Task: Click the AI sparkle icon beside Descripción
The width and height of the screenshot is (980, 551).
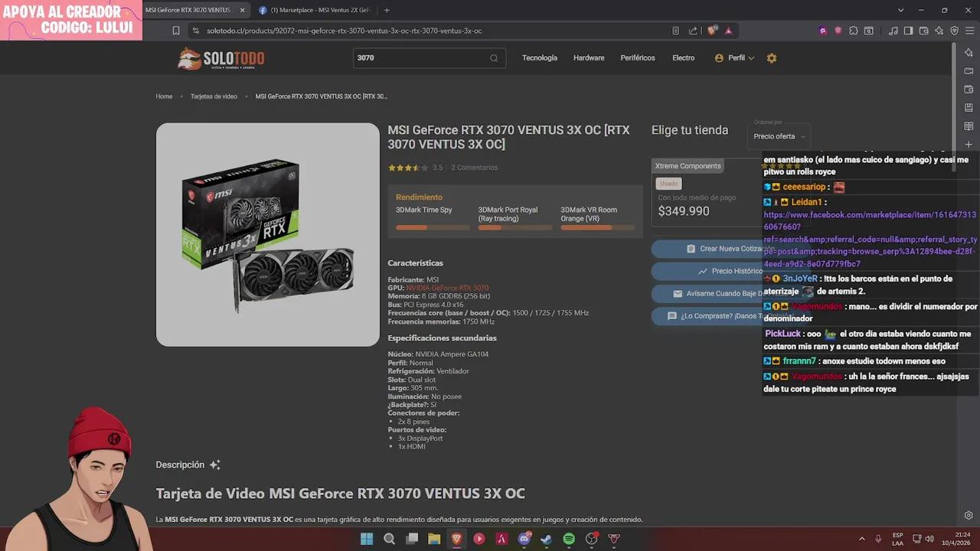Action: (215, 465)
